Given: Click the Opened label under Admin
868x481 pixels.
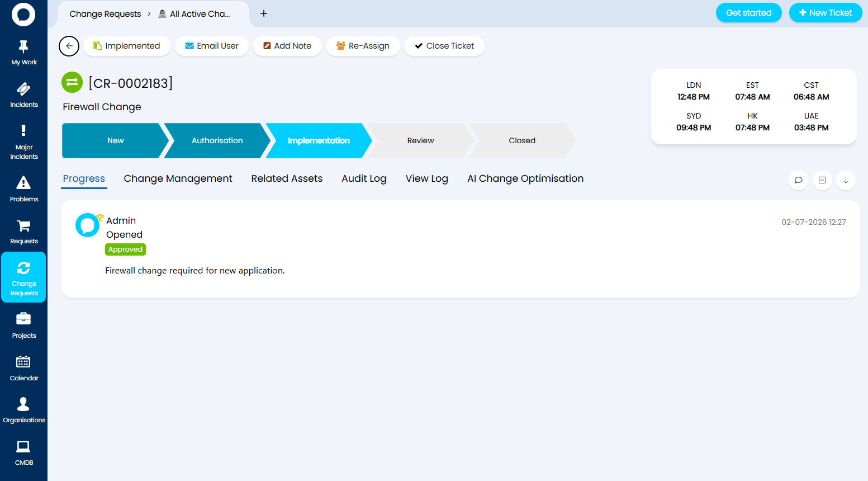Looking at the screenshot, I should (x=124, y=234).
